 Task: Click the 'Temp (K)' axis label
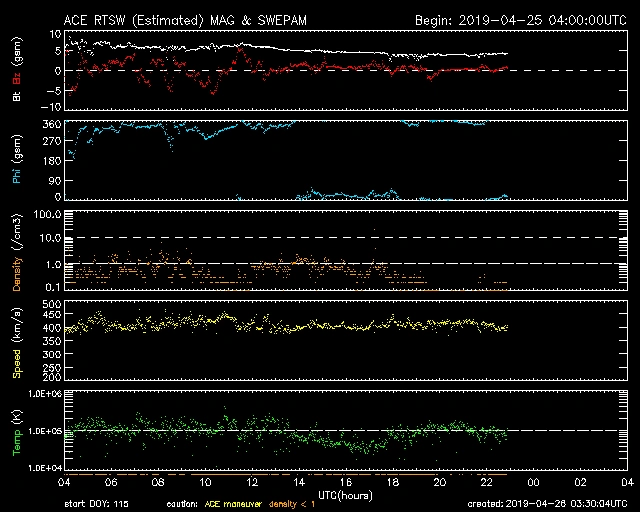tap(17, 433)
